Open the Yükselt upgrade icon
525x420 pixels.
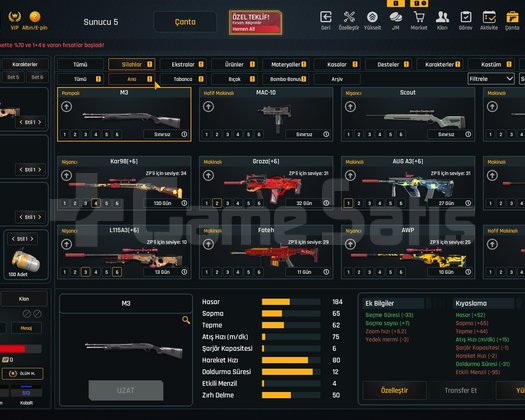click(372, 17)
